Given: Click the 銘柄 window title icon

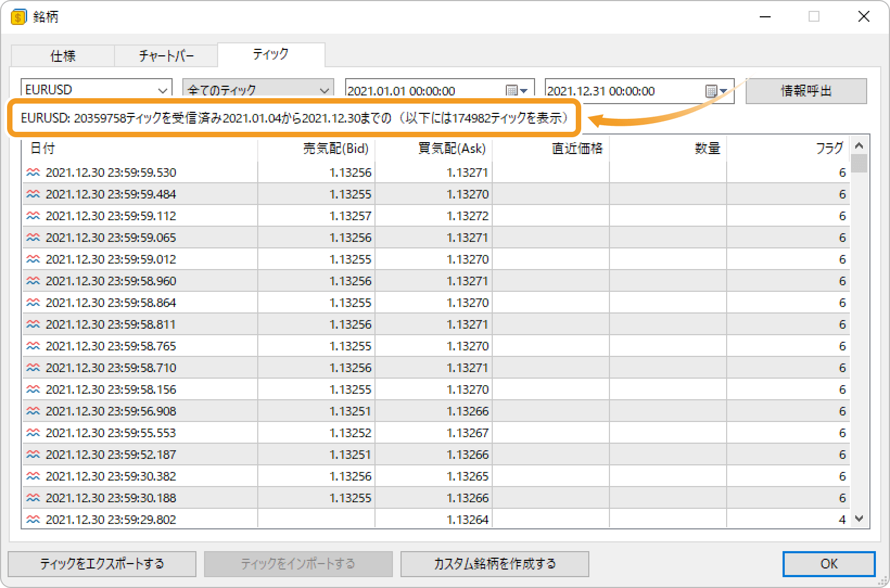Looking at the screenshot, I should pyautogui.click(x=18, y=17).
